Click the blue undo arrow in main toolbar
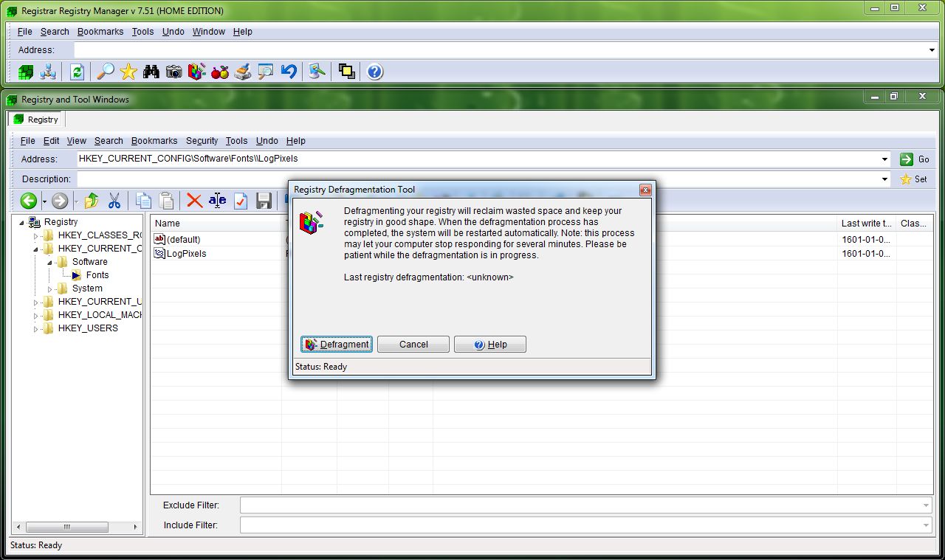 (289, 72)
